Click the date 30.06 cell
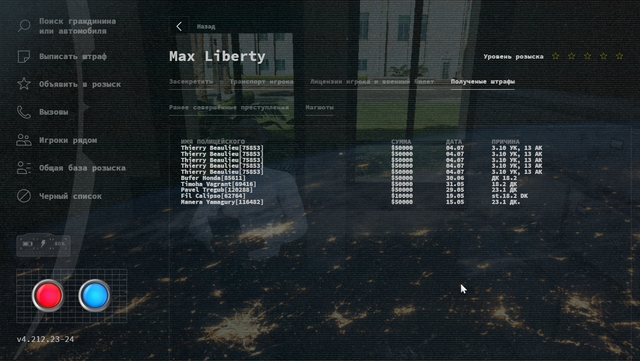The height and width of the screenshot is (361, 640). point(455,178)
